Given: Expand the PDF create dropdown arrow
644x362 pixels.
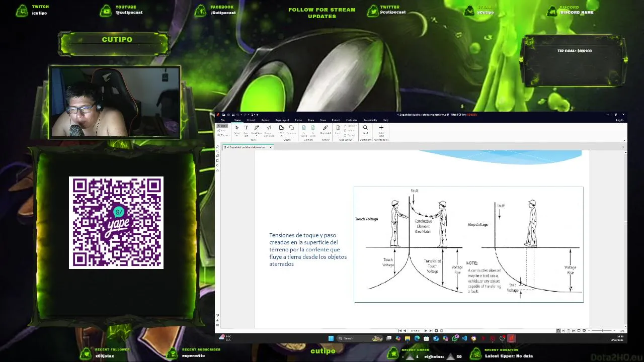Looking at the screenshot, I should coord(281,136).
